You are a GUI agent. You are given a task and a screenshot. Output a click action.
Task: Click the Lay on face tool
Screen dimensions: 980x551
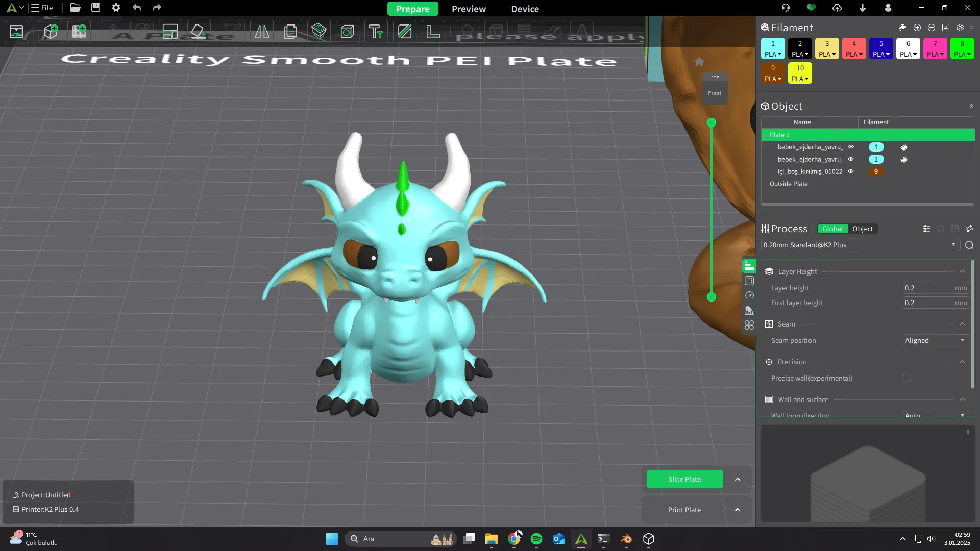click(199, 32)
